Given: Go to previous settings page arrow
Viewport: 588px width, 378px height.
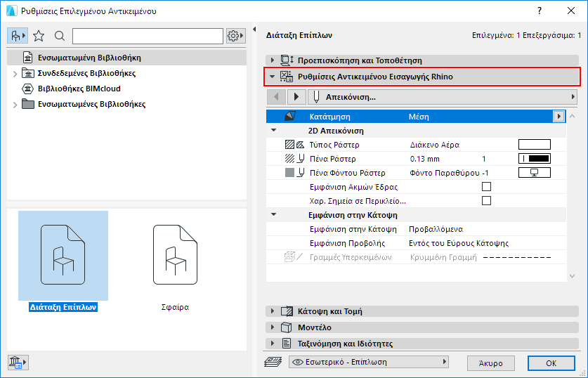Looking at the screenshot, I should click(276, 97).
